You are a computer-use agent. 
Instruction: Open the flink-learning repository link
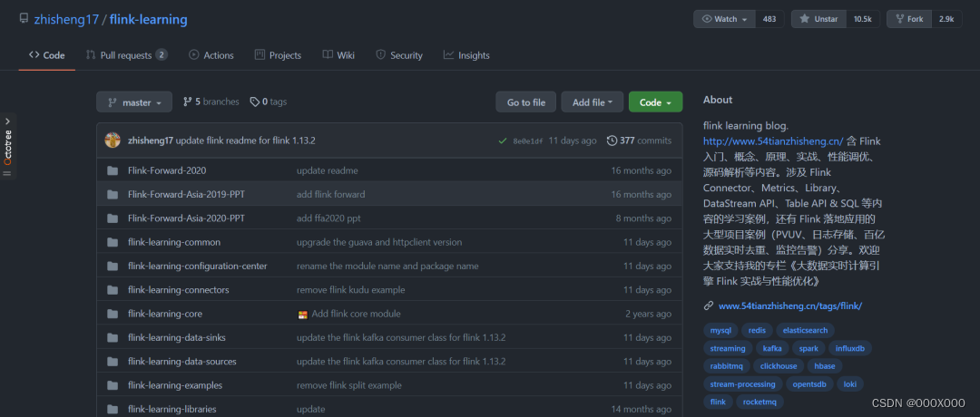(148, 19)
